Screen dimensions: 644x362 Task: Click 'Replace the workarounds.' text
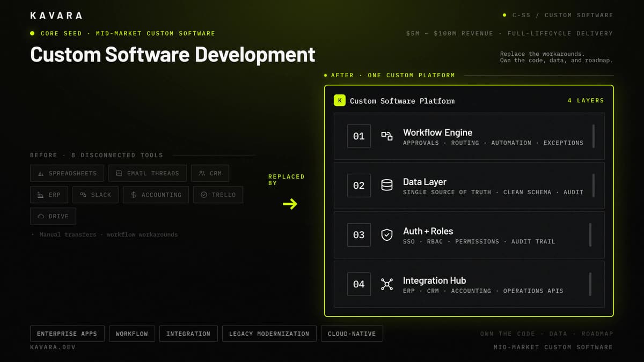(543, 54)
